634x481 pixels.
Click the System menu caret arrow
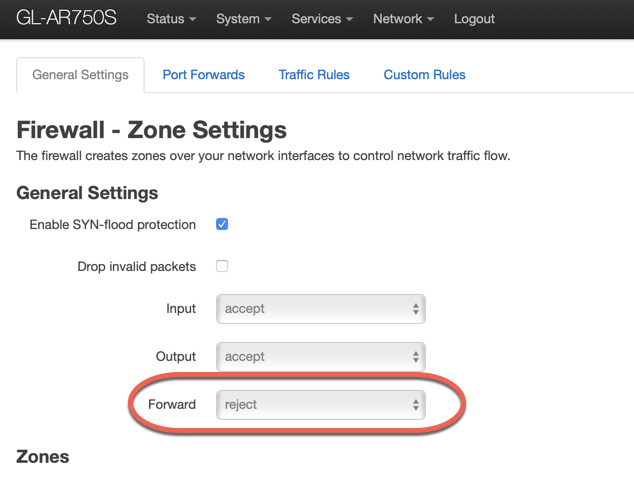(267, 20)
